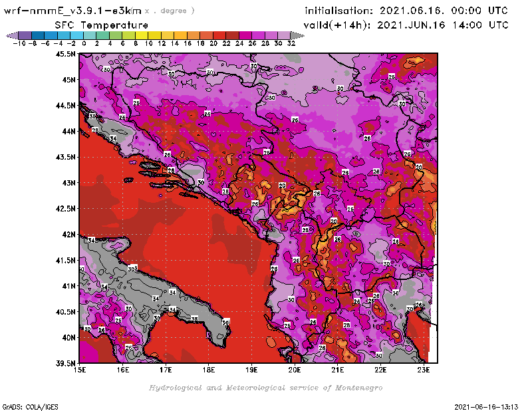Screen dimensions: 532x411
Task: Click the '43N' latitude axis label
Action: (68, 183)
